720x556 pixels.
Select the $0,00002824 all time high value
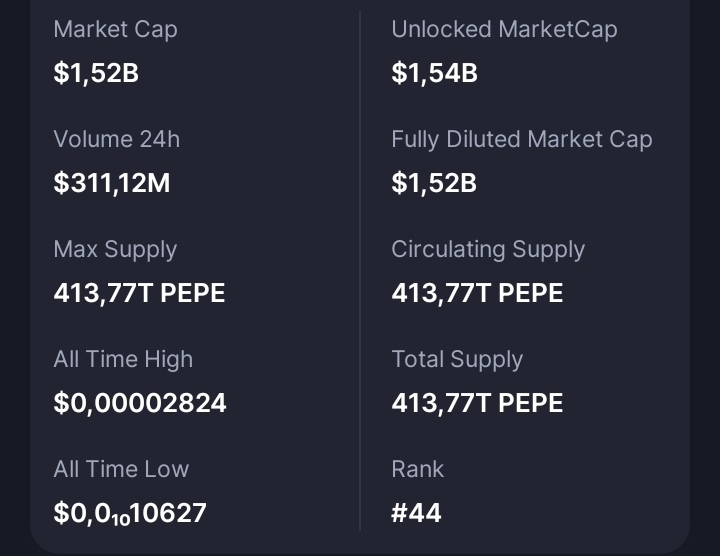click(140, 403)
